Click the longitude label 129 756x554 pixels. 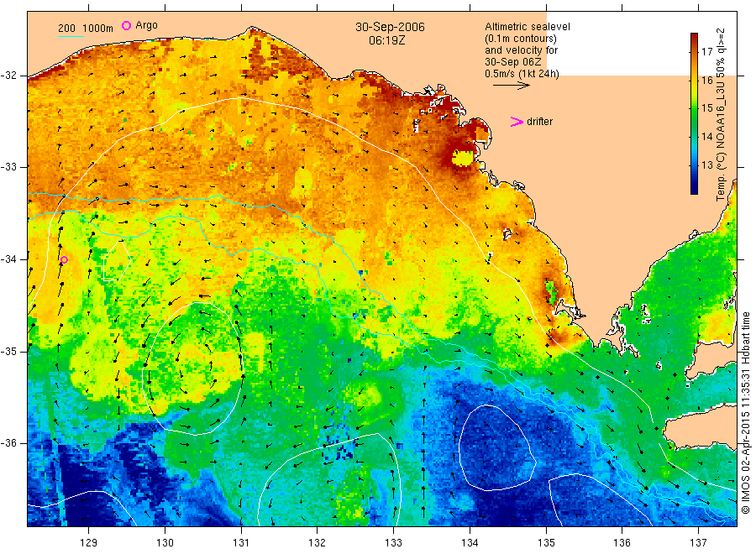click(x=89, y=543)
